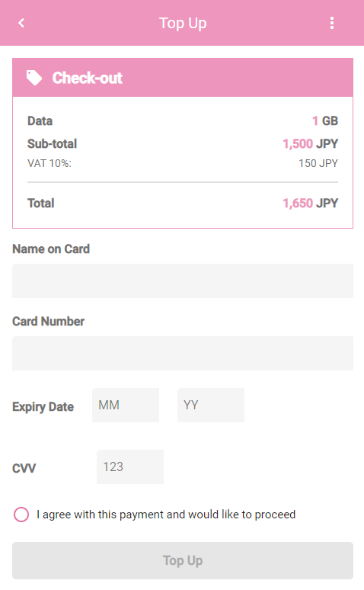Select the MM expiry month field
The height and width of the screenshot is (590, 364).
point(126,405)
